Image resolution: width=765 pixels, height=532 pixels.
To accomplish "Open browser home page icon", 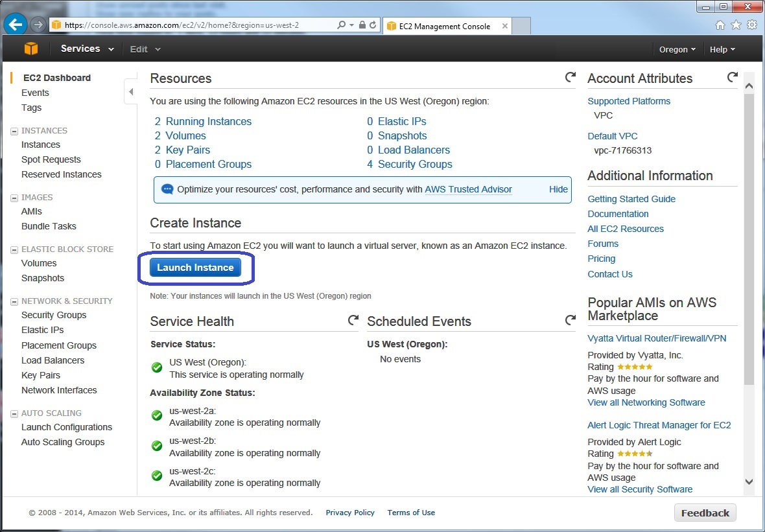I will click(x=720, y=25).
